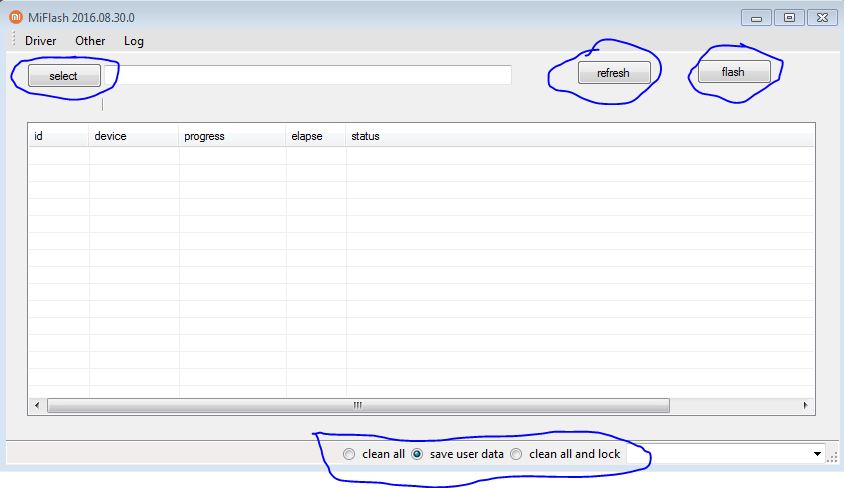Minimize the MiFlash window
The image size is (844, 488).
[756, 18]
